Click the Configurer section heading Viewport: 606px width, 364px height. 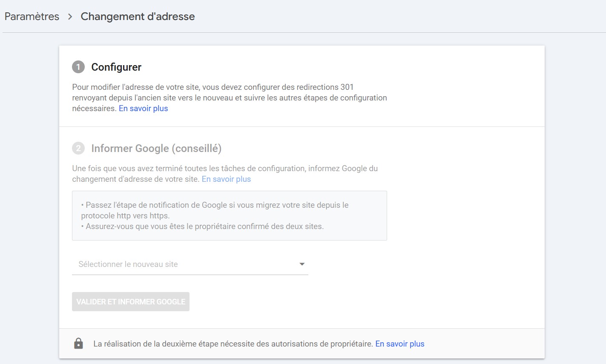coord(116,67)
